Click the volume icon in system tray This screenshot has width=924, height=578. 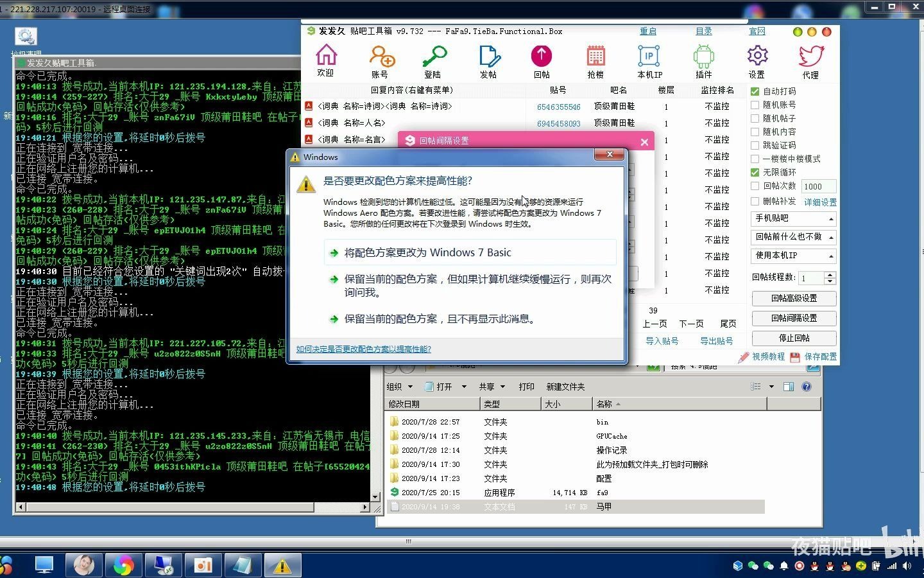tap(907, 566)
